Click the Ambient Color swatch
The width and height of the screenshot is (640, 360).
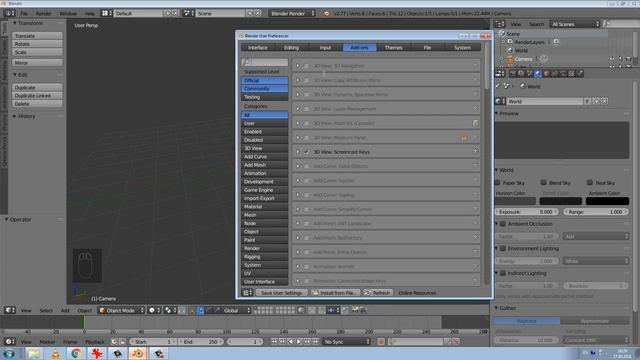pos(607,201)
